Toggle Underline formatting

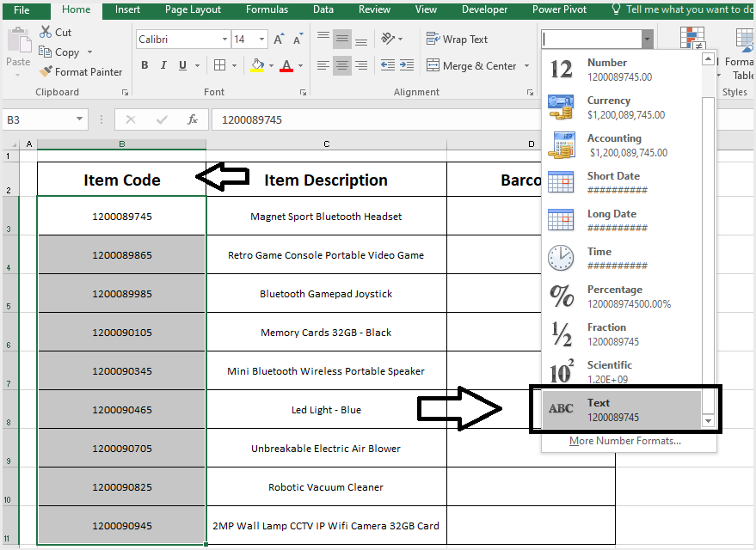pos(181,64)
